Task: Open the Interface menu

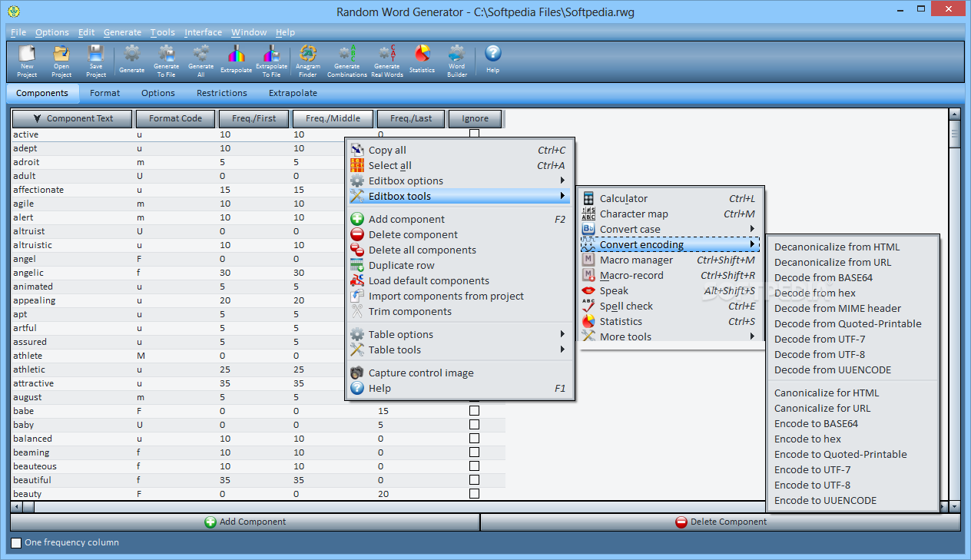Action: tap(203, 32)
